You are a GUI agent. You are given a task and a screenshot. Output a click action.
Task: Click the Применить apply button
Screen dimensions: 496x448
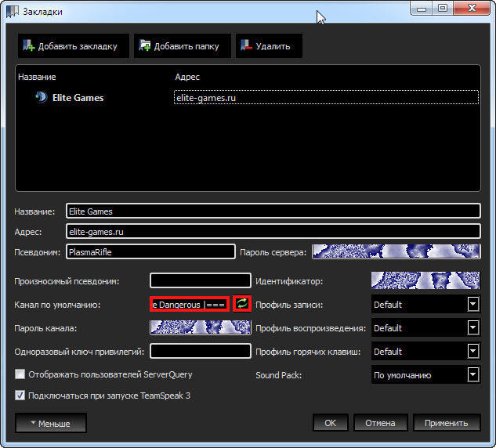[x=446, y=423]
